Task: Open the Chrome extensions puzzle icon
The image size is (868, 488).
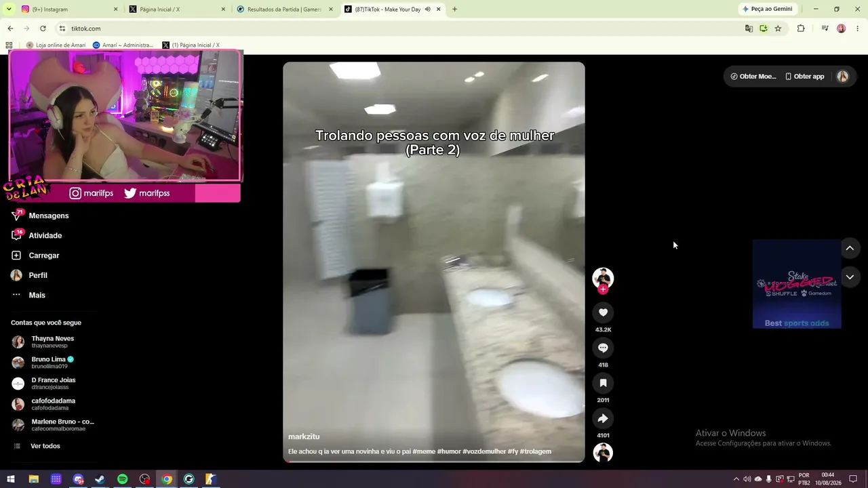Action: point(801,28)
